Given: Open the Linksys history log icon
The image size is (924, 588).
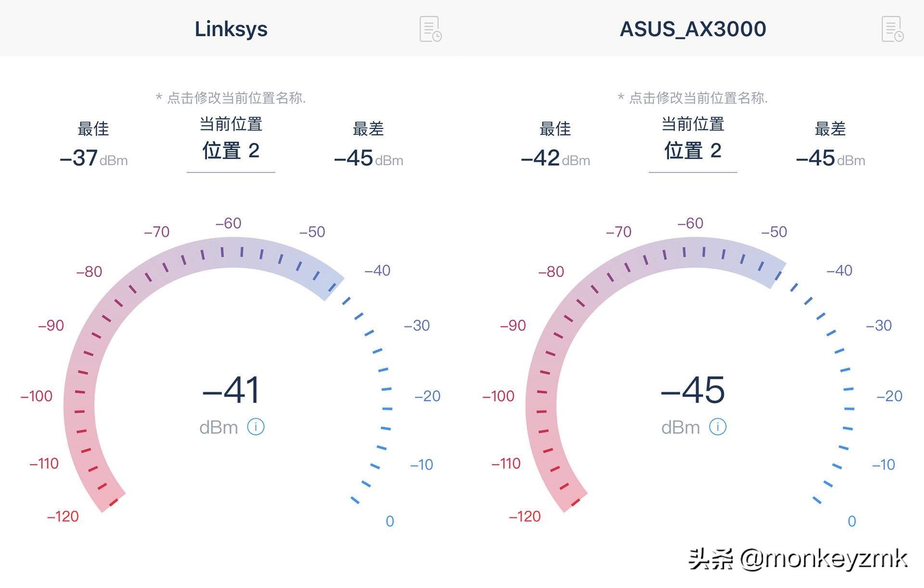Looking at the screenshot, I should pos(430,29).
